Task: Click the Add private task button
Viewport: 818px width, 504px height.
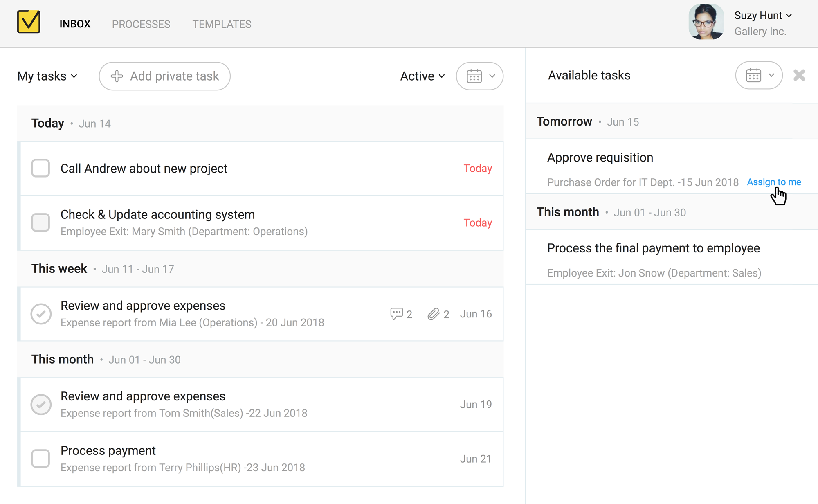Action: [x=164, y=76]
